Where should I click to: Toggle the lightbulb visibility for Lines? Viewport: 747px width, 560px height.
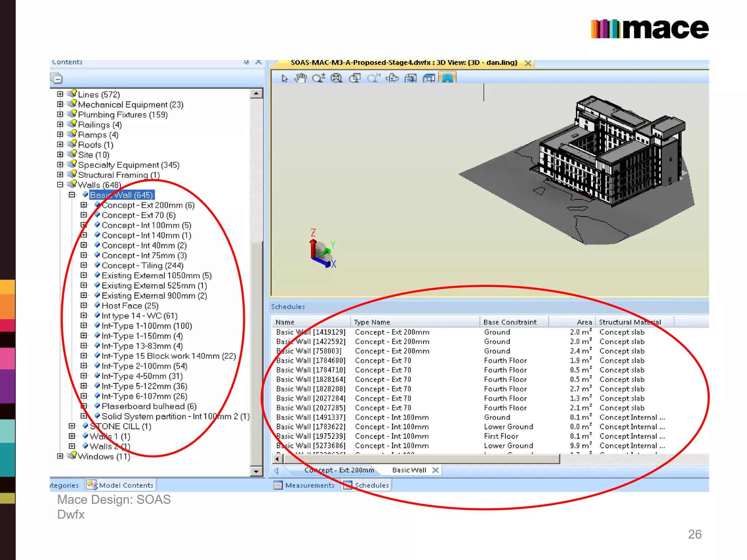73,93
